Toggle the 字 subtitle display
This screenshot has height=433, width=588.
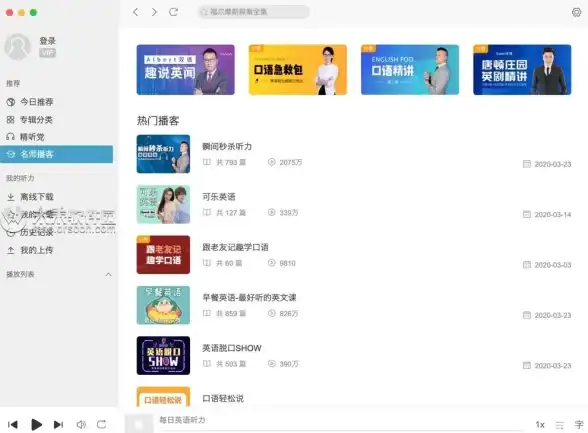pyautogui.click(x=579, y=425)
